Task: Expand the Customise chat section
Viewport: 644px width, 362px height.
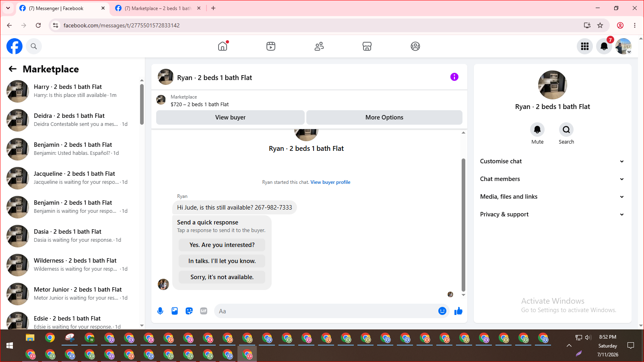Action: point(552,161)
